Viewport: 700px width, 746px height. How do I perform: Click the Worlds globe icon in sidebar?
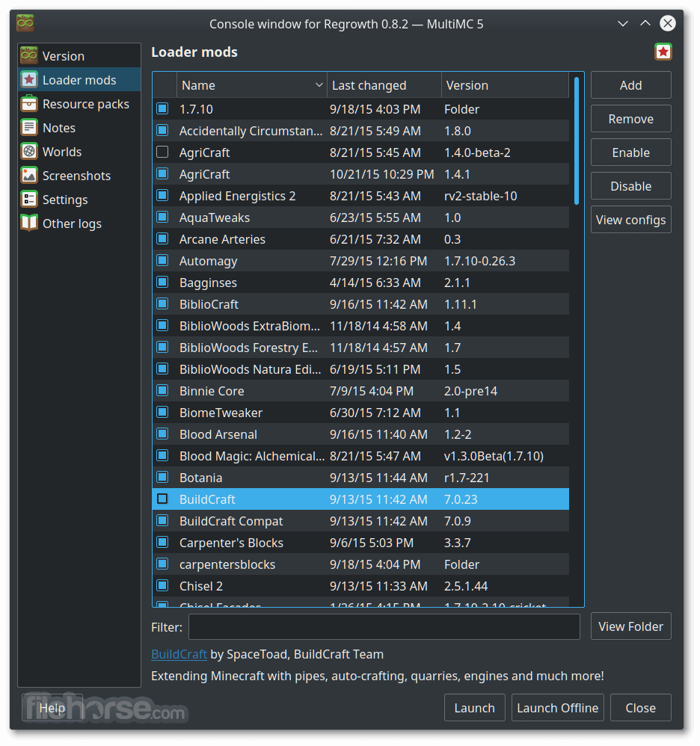(x=29, y=151)
